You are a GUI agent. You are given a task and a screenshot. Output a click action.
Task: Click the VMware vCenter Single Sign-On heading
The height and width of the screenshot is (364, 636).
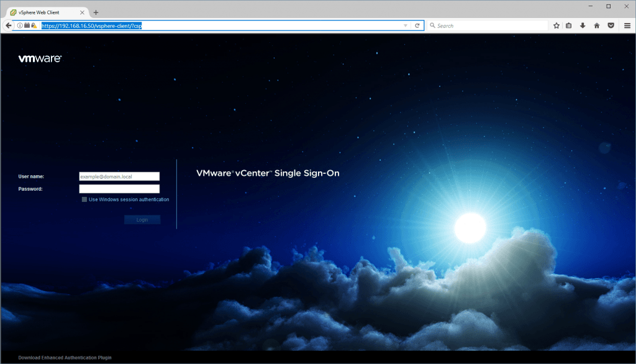pos(268,173)
